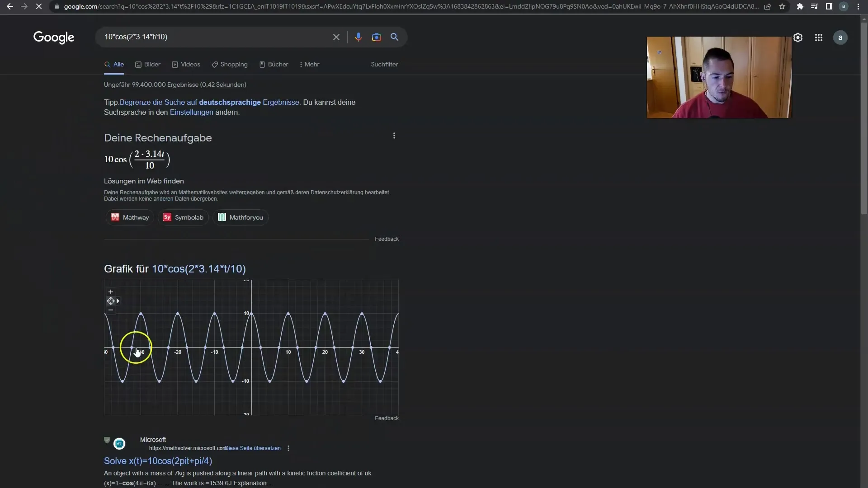
Task: Open Chrome three-dot menu
Action: [x=858, y=7]
